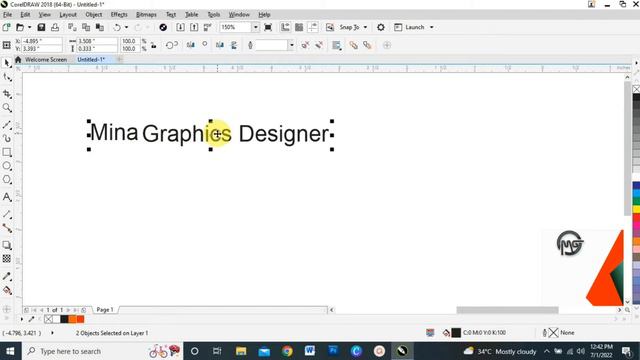
Task: Select the Rectangle tool
Action: point(7,152)
